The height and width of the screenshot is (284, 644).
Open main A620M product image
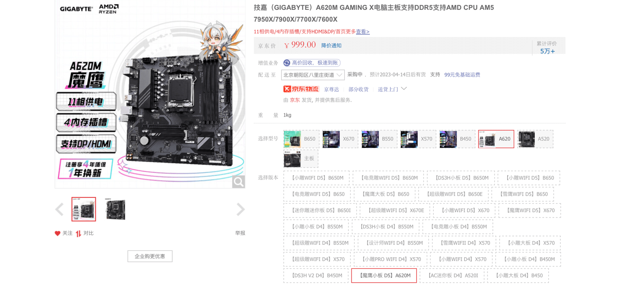click(x=150, y=94)
